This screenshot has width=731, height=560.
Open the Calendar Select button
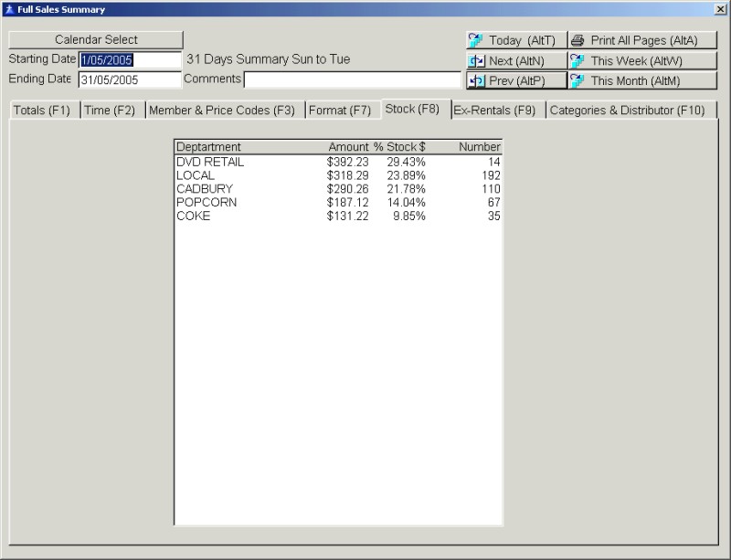[96, 40]
